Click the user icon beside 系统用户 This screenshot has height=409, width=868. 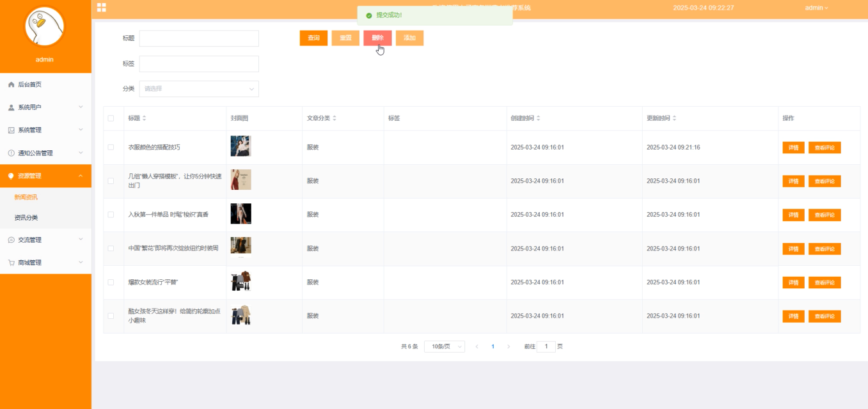[12, 107]
